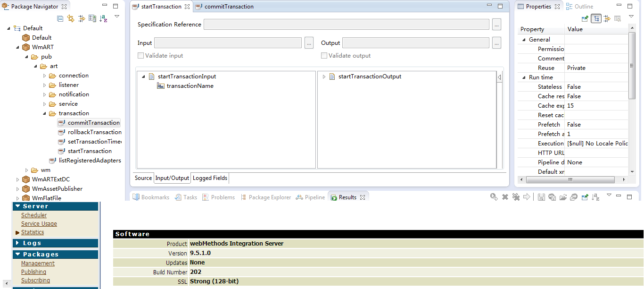644x289 pixels.
Task: Open the Package Navigator view menu
Action: tap(117, 17)
